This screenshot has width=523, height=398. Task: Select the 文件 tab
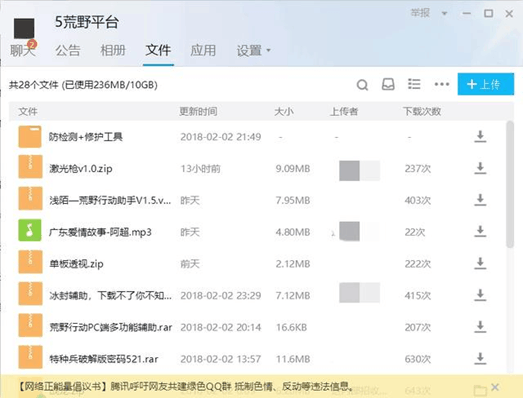(158, 51)
